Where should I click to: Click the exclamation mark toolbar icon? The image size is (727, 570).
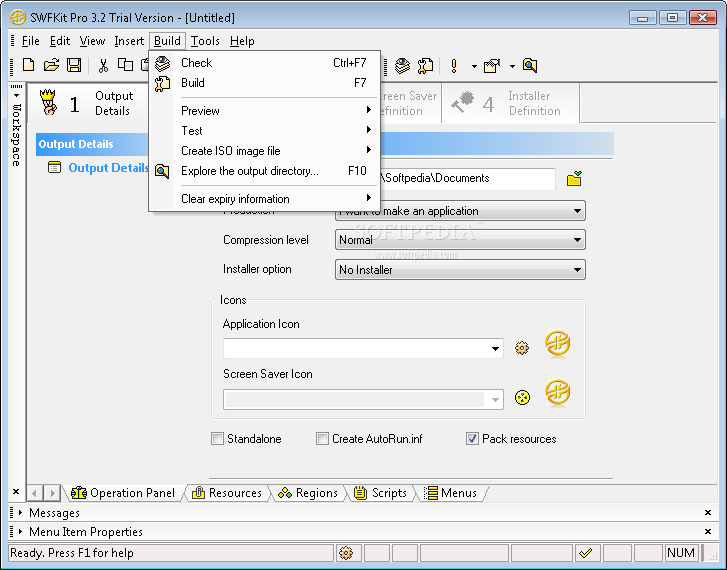click(x=454, y=66)
